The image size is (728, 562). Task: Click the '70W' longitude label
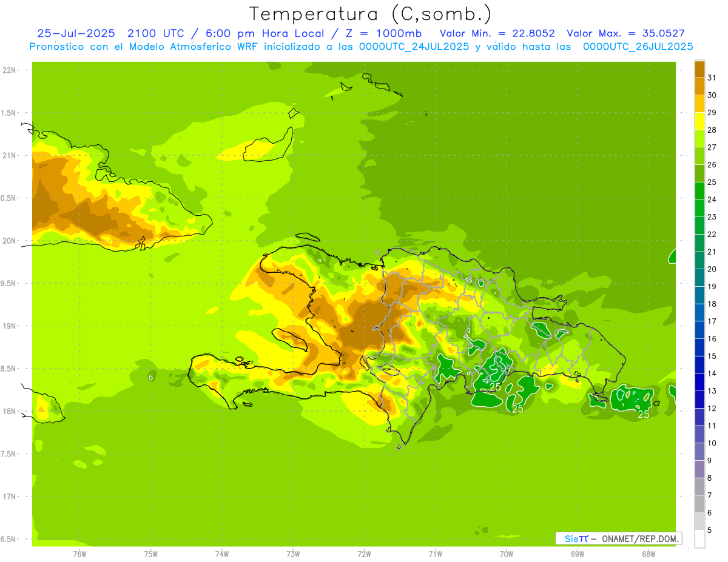click(x=507, y=554)
